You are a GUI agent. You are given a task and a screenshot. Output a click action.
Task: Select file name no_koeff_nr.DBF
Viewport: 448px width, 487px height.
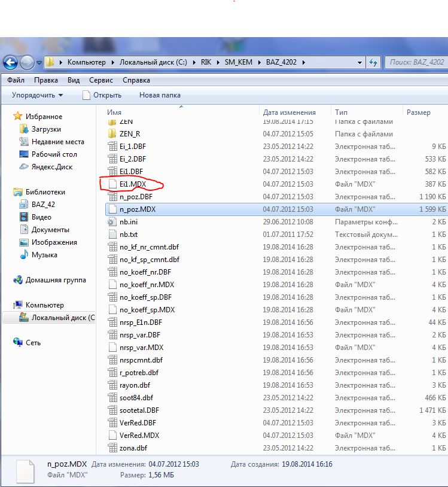145,272
